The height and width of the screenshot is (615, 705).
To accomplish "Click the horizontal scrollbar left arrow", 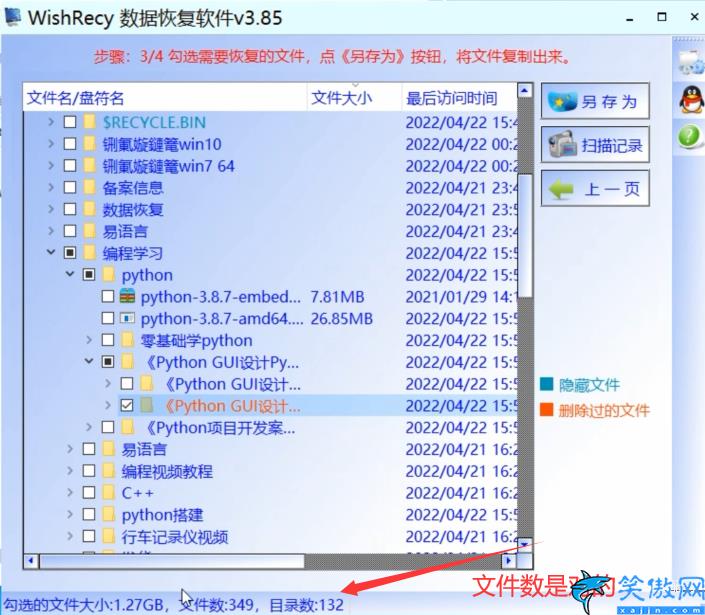I will click(x=31, y=561).
